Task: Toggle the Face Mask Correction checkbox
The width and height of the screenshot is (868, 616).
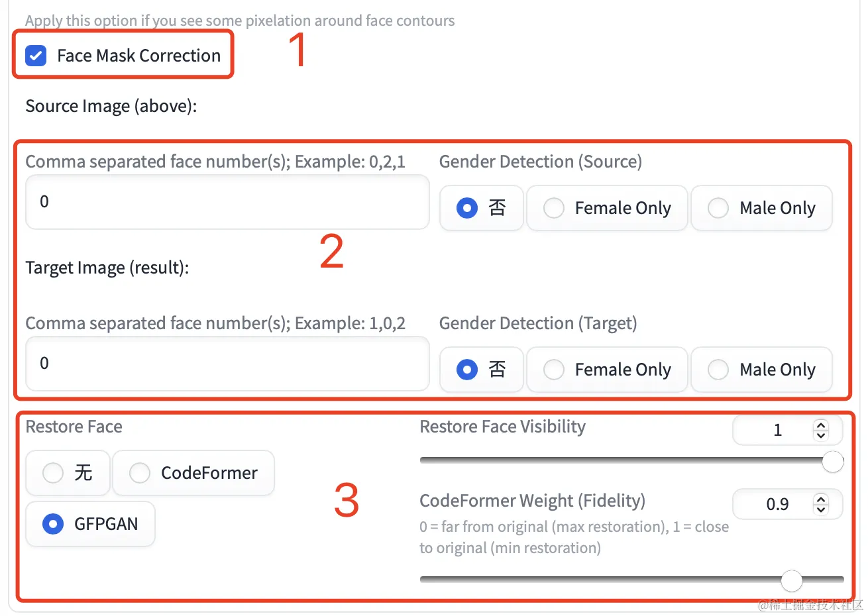Action: (x=36, y=56)
